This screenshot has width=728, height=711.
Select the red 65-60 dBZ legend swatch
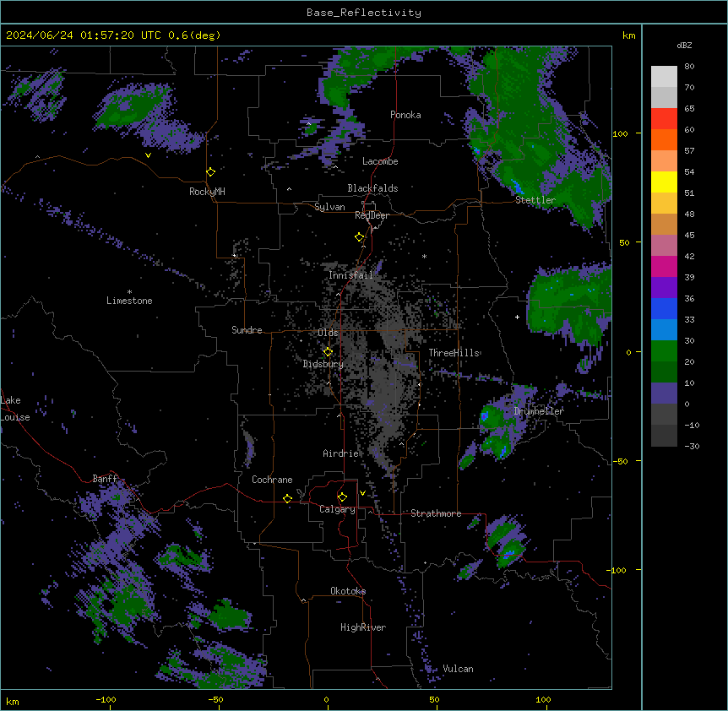coord(664,119)
